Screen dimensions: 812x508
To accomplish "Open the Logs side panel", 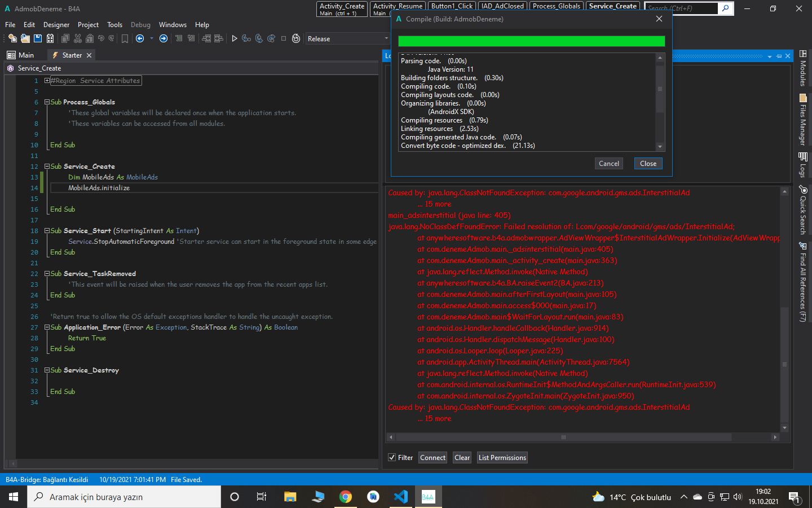I will point(802,165).
